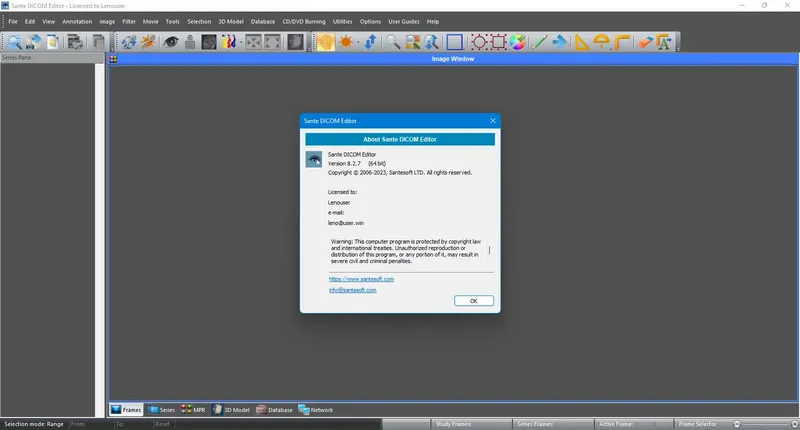Open the Annotation menu
Image resolution: width=800 pixels, height=430 pixels.
77,21
